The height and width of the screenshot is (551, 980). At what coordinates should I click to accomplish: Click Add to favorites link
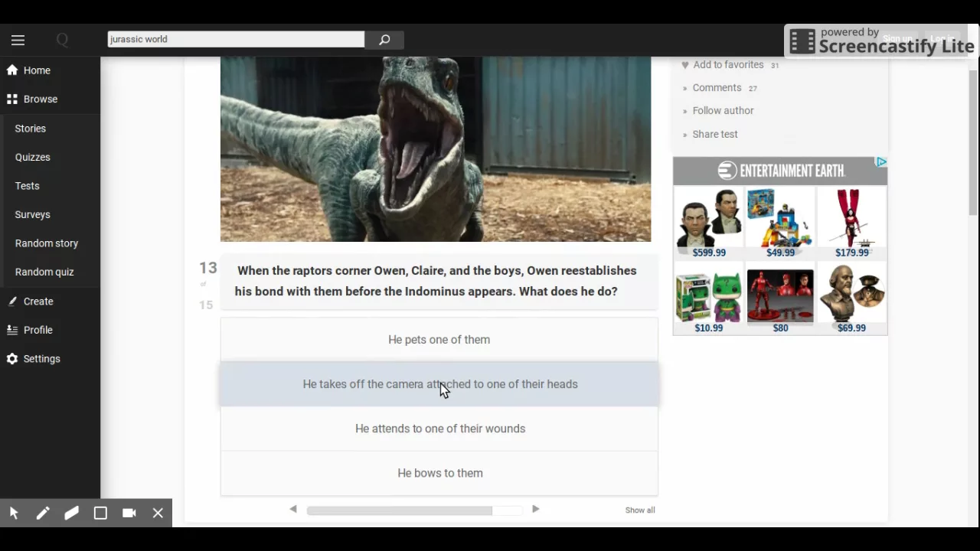point(728,65)
